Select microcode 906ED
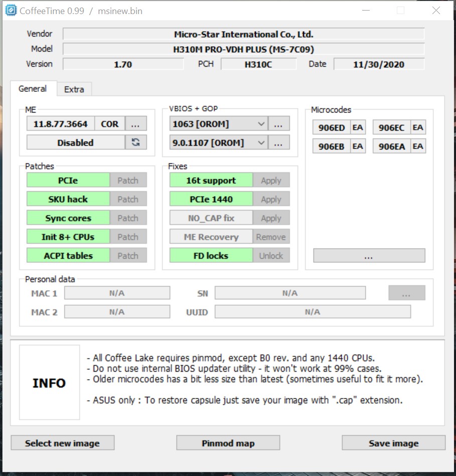 click(331, 128)
